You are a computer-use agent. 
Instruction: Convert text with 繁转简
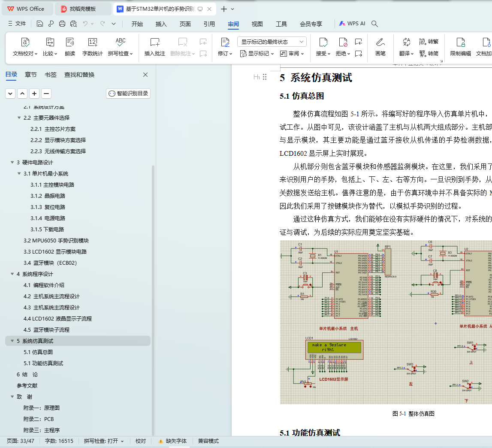[429, 53]
